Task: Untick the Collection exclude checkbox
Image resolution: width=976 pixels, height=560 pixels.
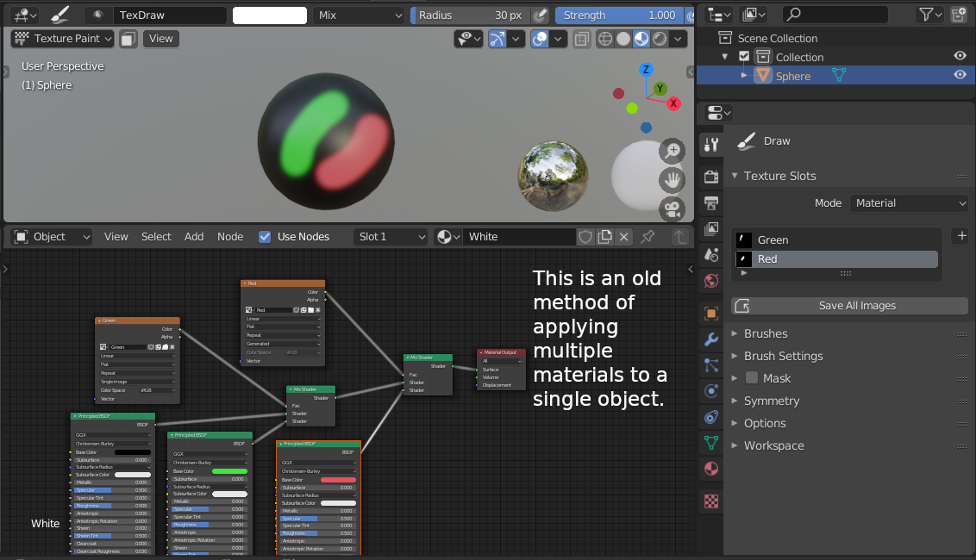Action: pos(744,57)
